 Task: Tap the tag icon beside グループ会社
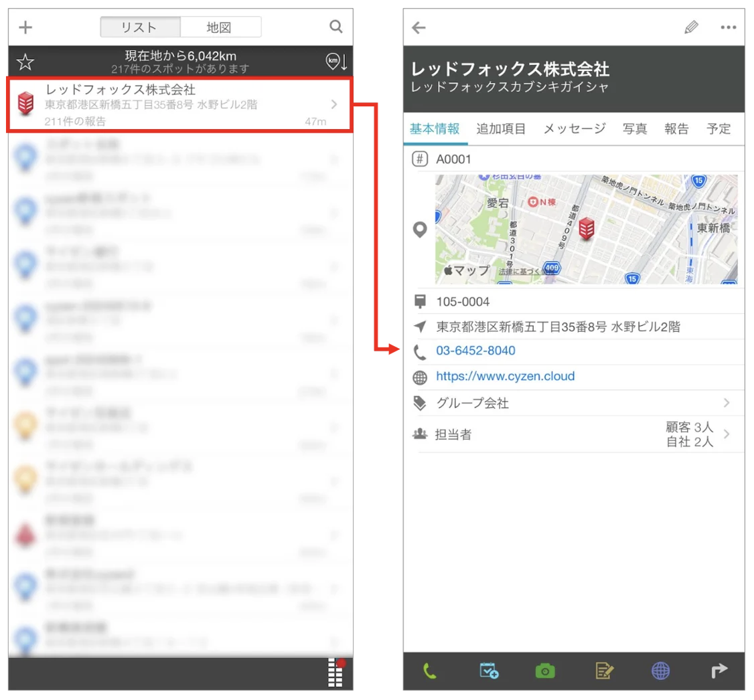pos(420,403)
